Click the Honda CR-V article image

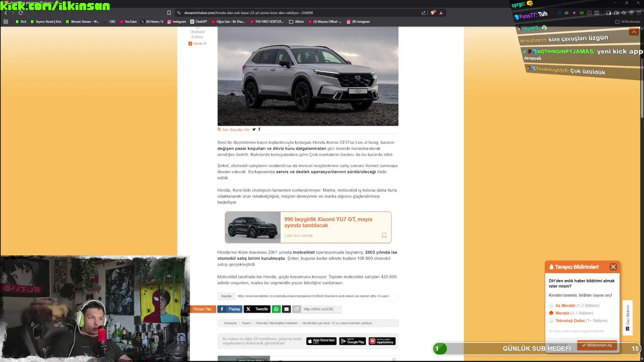pyautogui.click(x=308, y=76)
